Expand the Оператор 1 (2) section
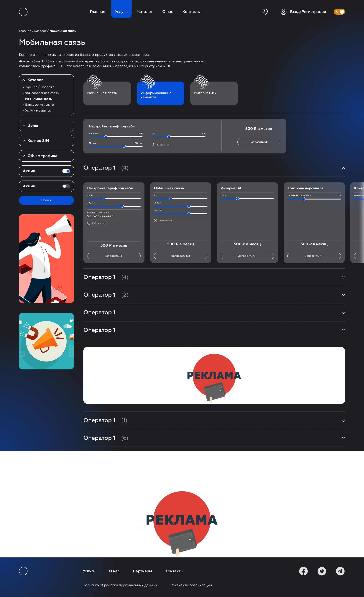The width and height of the screenshot is (364, 597). (343, 295)
